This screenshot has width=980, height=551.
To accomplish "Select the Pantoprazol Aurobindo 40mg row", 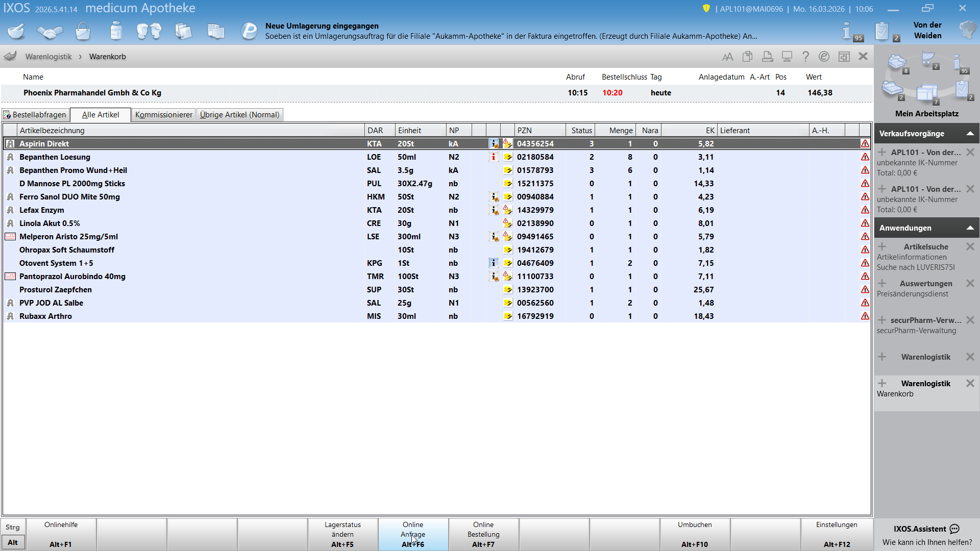I will [437, 277].
